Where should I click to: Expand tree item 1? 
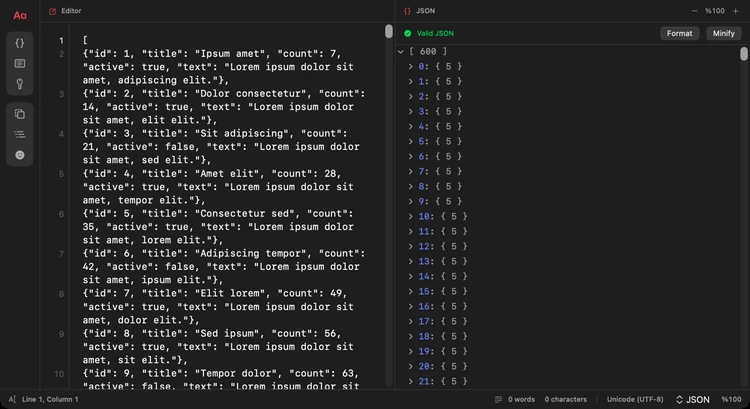pyautogui.click(x=410, y=81)
